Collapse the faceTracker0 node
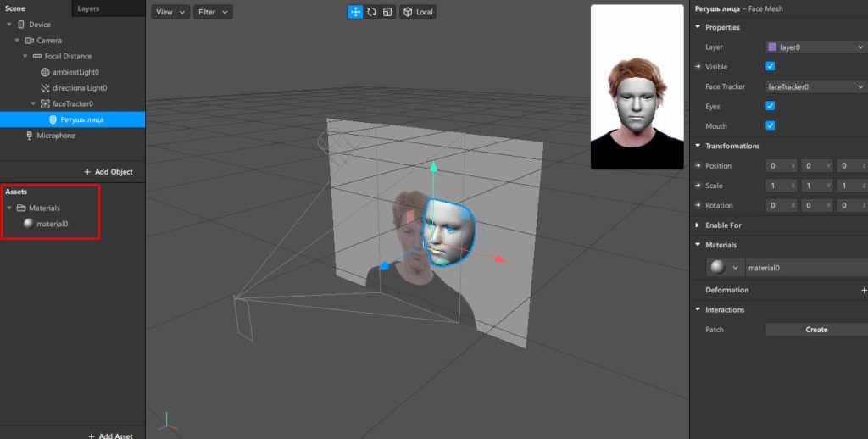The image size is (868, 439). pos(33,103)
